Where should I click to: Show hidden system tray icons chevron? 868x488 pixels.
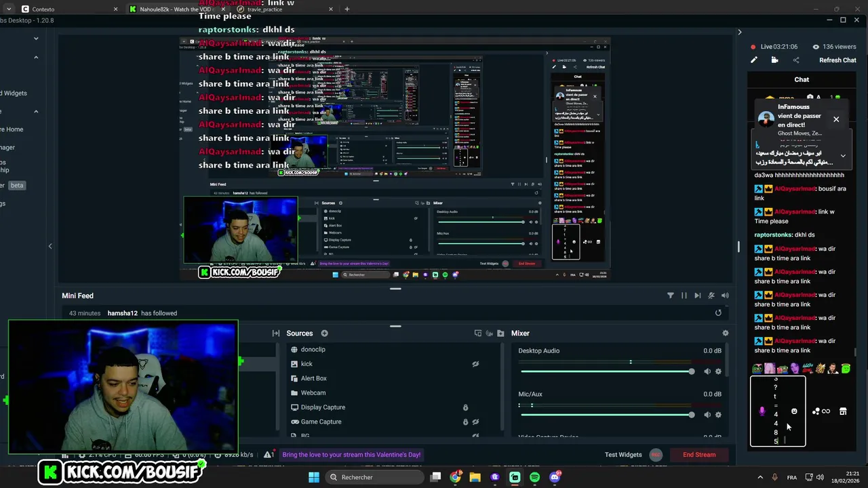759,477
